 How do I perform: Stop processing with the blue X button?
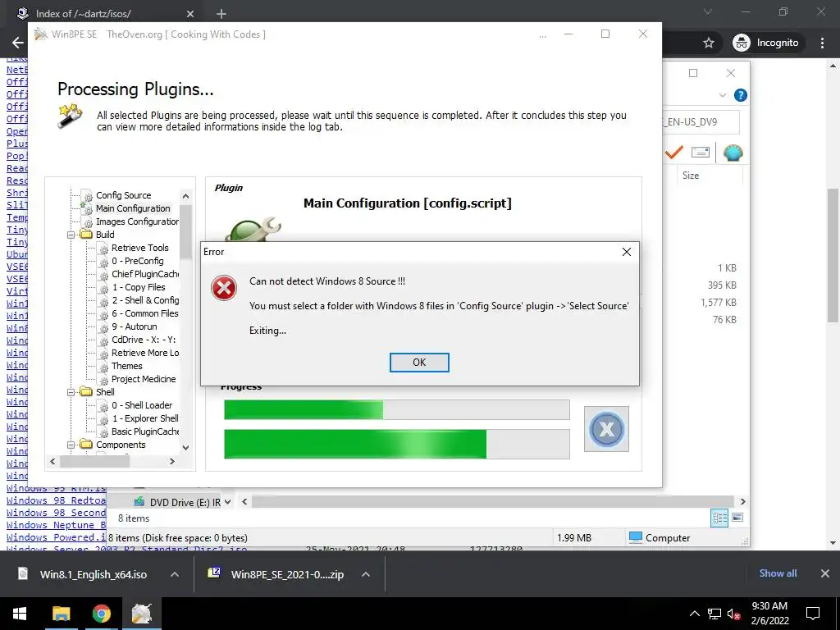pos(606,428)
